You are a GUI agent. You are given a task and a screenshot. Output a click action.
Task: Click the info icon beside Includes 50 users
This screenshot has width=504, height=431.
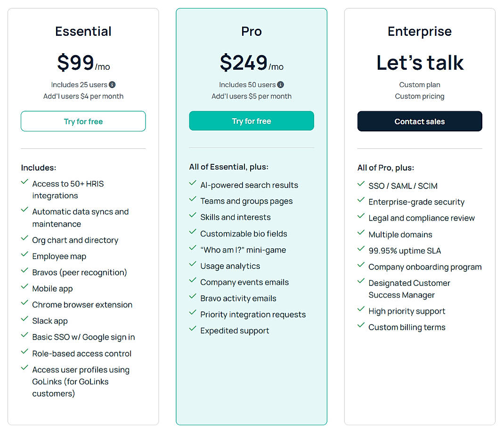coord(280,85)
